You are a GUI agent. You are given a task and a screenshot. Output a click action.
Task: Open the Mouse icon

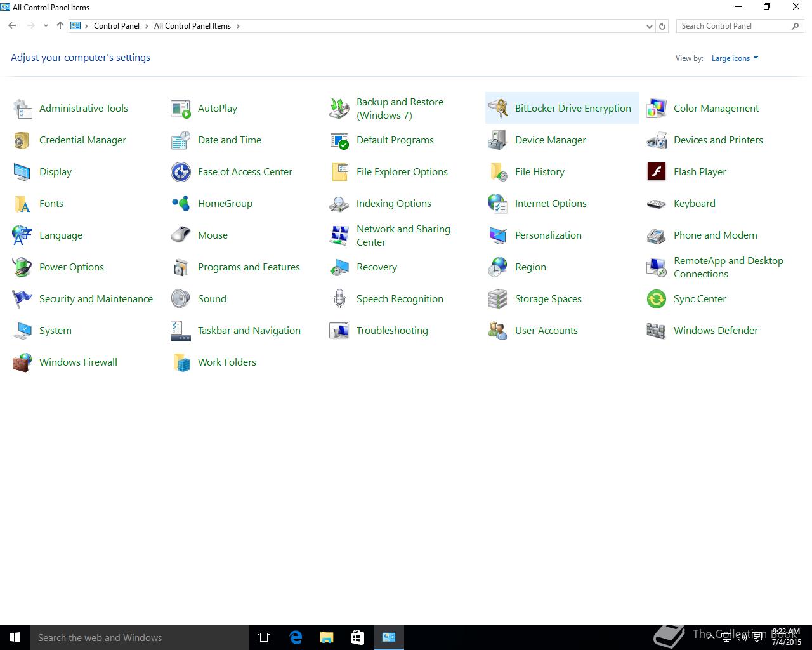[x=181, y=235]
